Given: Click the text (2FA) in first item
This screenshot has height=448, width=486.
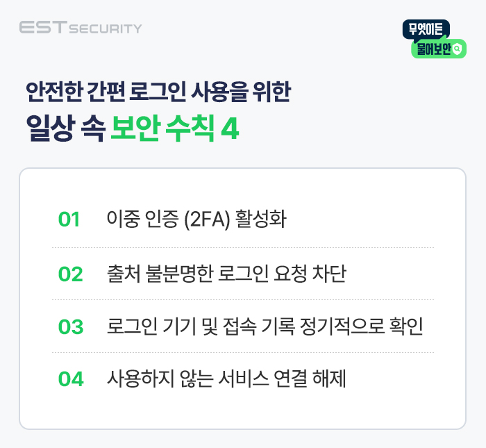Looking at the screenshot, I should (207, 219).
